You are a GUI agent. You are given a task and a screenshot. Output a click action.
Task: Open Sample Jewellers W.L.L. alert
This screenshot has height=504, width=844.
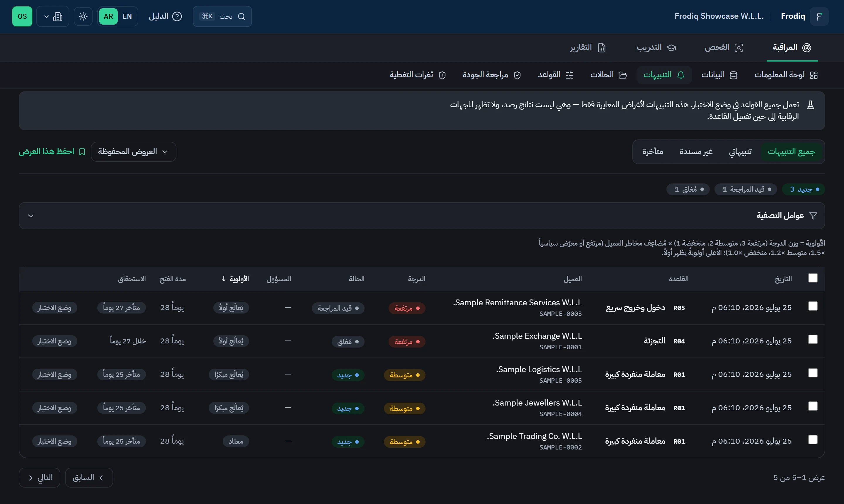pos(537,403)
